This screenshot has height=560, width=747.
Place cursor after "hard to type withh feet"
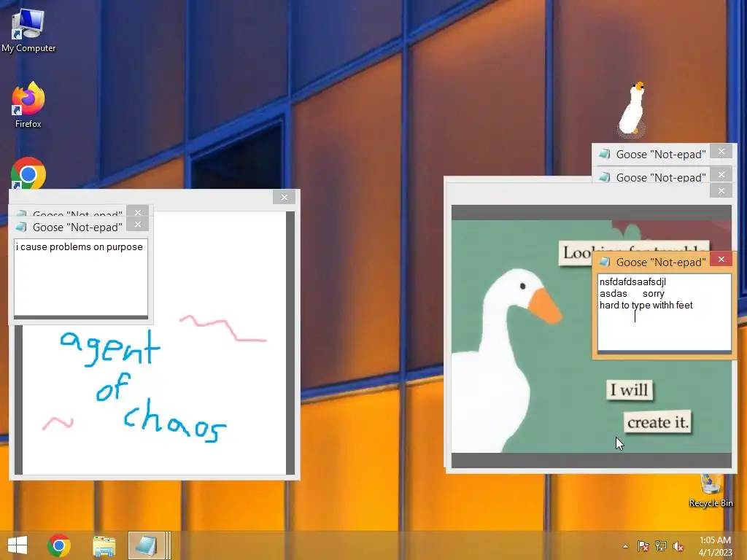point(694,306)
